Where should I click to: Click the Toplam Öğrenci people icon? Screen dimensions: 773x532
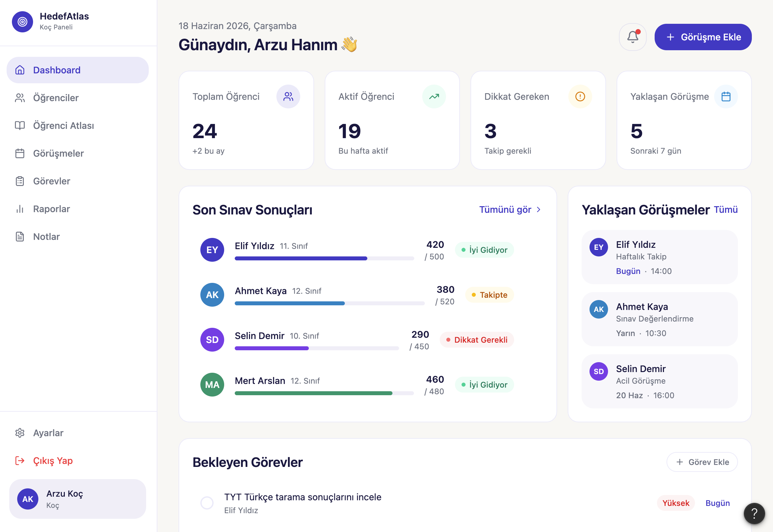(x=288, y=96)
